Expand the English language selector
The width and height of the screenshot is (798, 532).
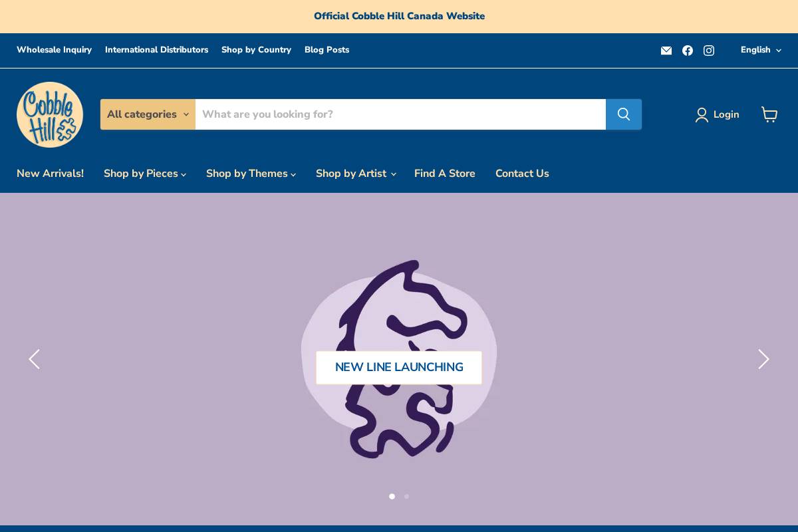tap(761, 50)
